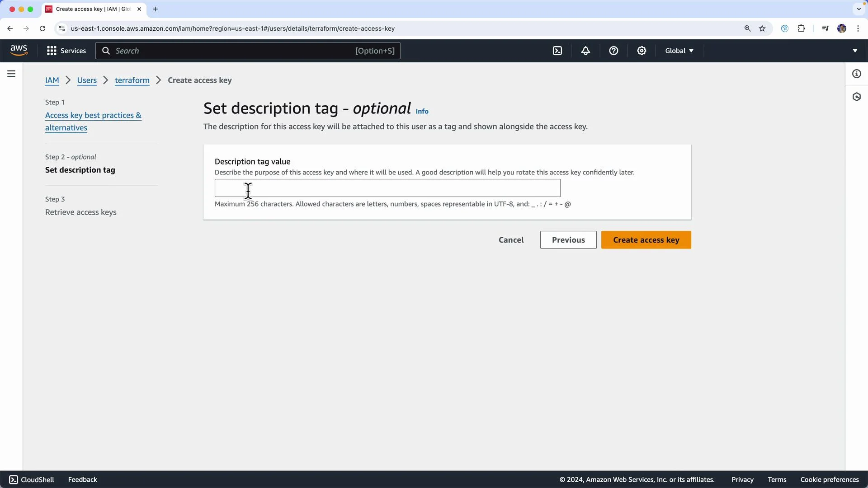Open the hexagon panel icon on right sidebar
The image size is (868, 488).
857,97
